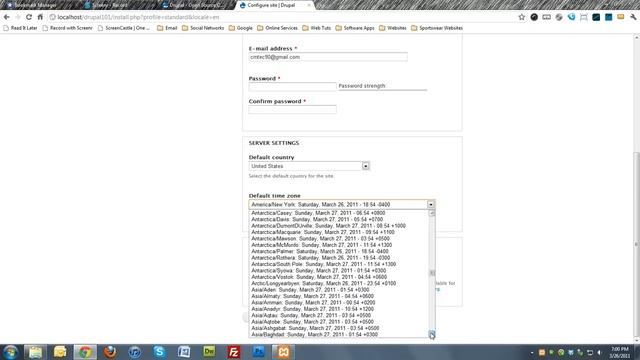
Task: Open the Websites bookmarks folder
Action: tap(393, 28)
